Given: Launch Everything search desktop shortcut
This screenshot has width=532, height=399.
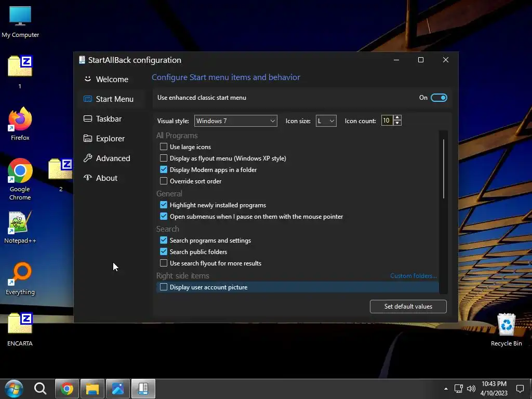Looking at the screenshot, I should [20, 278].
